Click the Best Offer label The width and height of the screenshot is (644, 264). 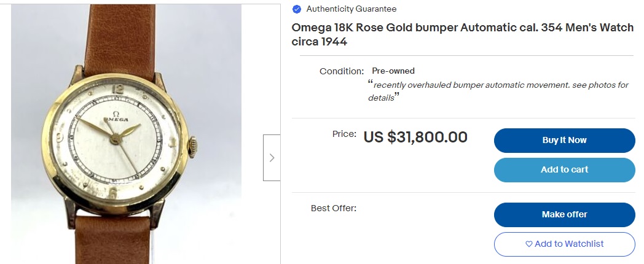[x=334, y=208]
